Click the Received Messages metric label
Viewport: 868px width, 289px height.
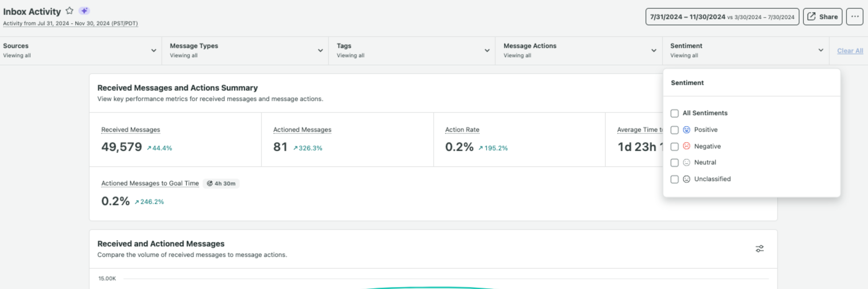coord(130,130)
